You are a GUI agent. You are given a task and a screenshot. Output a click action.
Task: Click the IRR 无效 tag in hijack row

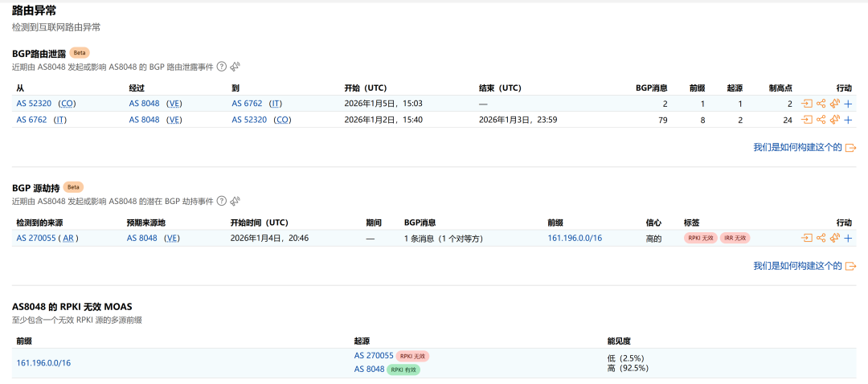click(735, 238)
